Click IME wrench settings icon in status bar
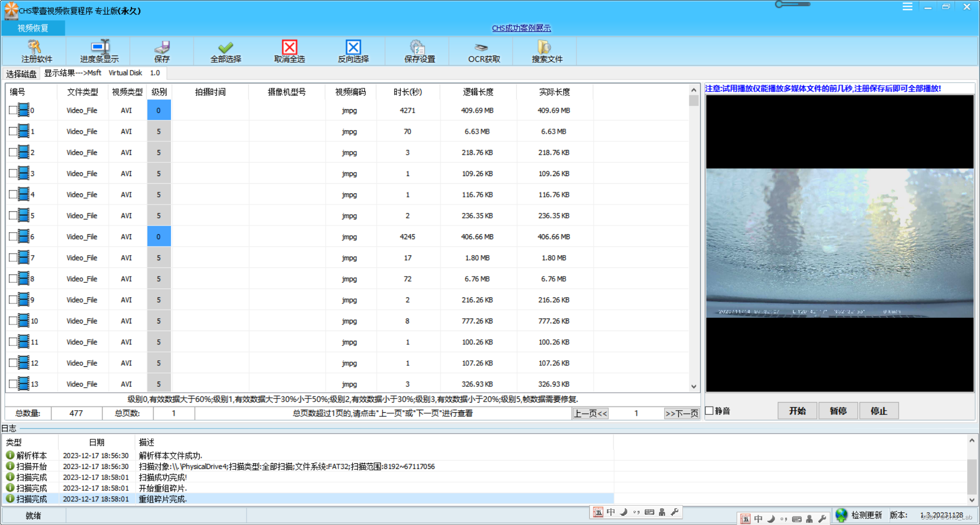The image size is (980, 525). point(822,519)
